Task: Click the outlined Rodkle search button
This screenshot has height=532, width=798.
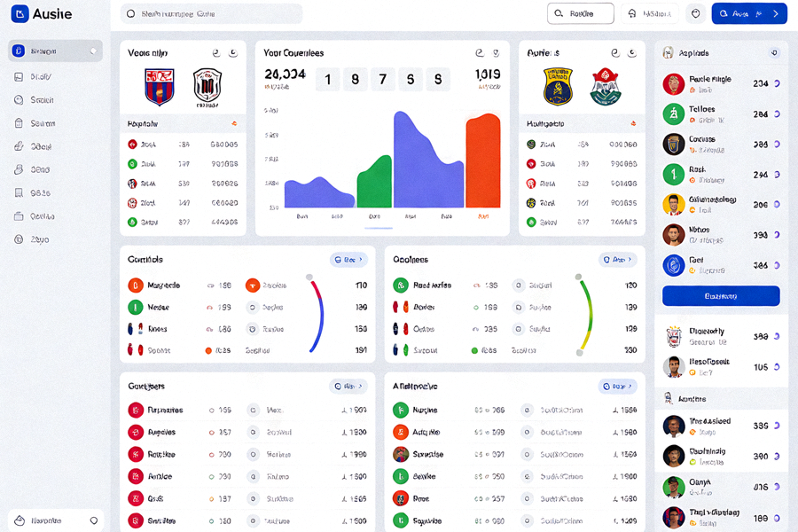Action: tap(581, 14)
